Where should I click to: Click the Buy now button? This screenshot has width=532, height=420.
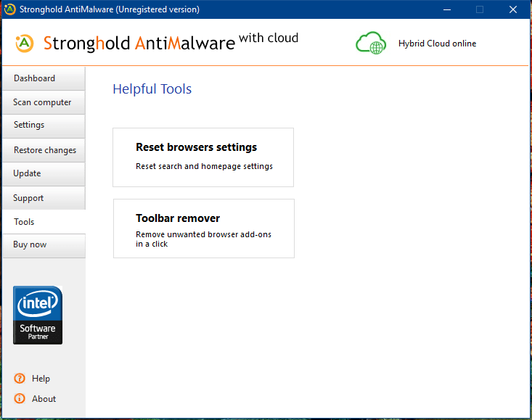point(44,244)
